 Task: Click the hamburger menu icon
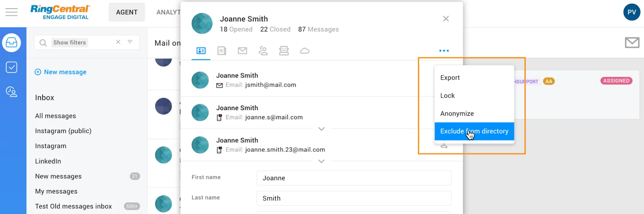tap(11, 12)
